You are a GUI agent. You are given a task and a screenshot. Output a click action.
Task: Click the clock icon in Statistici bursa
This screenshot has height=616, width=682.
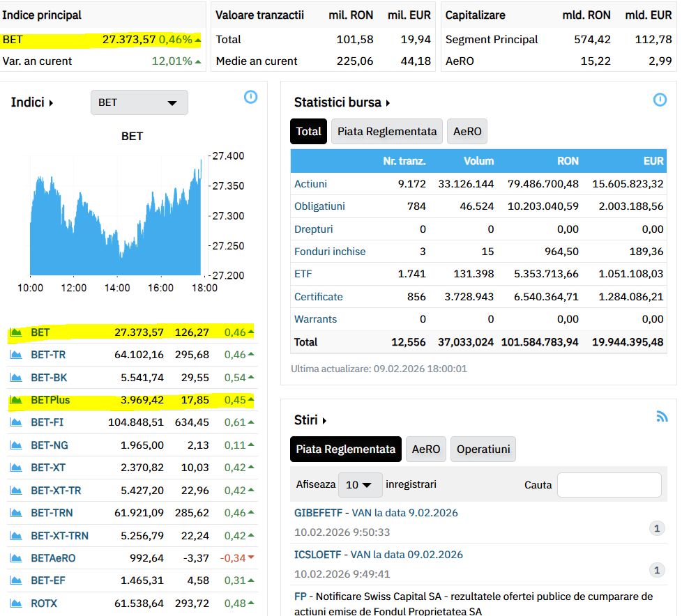(660, 100)
